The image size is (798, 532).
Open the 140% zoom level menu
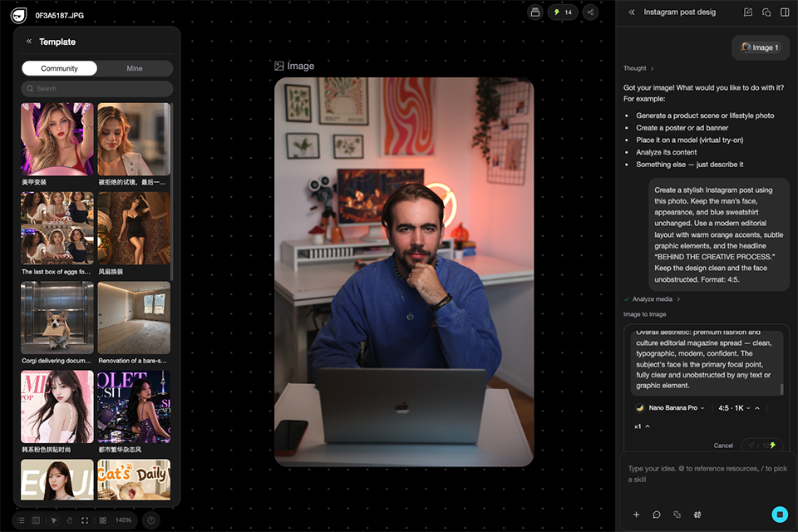tap(123, 520)
